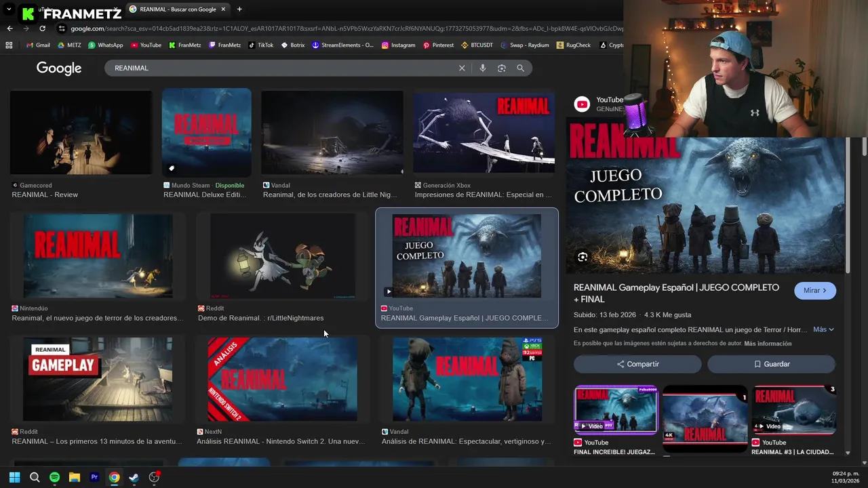Open the Botrix bookmark

pyautogui.click(x=293, y=45)
